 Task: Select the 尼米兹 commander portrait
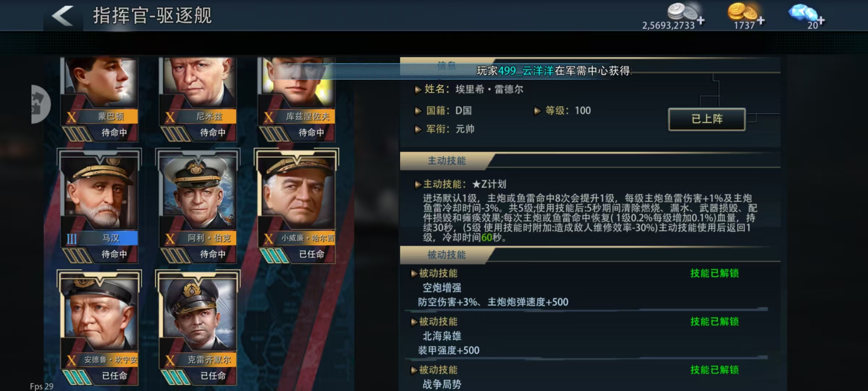[198, 98]
